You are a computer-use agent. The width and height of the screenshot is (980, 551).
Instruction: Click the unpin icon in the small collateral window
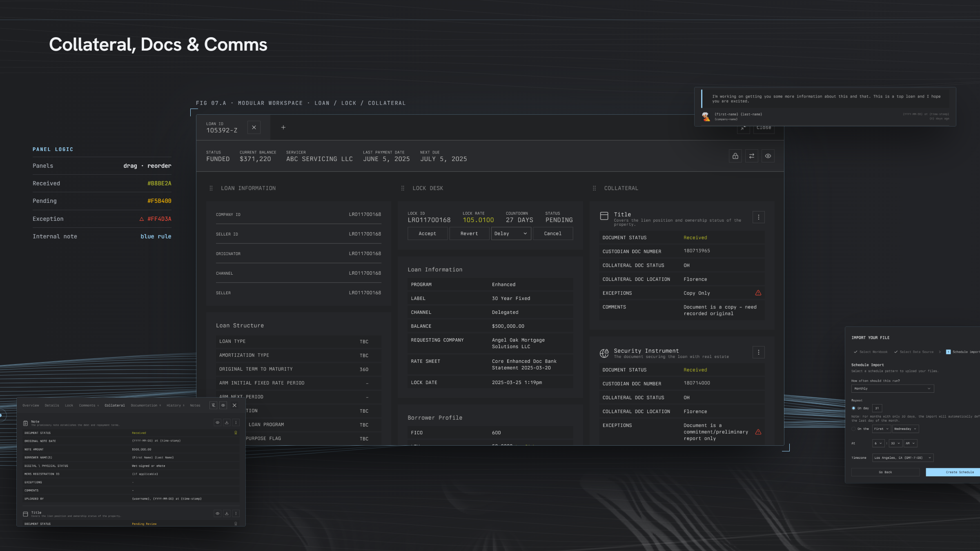tap(213, 405)
